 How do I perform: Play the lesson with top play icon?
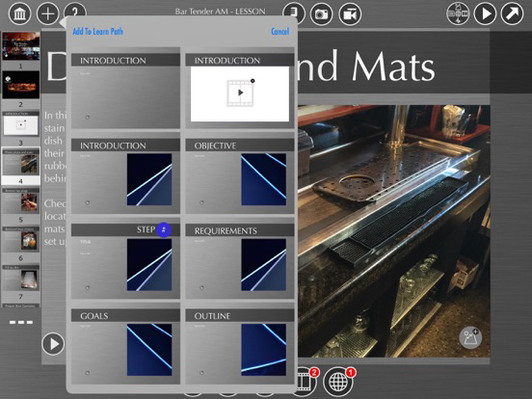pos(485,13)
